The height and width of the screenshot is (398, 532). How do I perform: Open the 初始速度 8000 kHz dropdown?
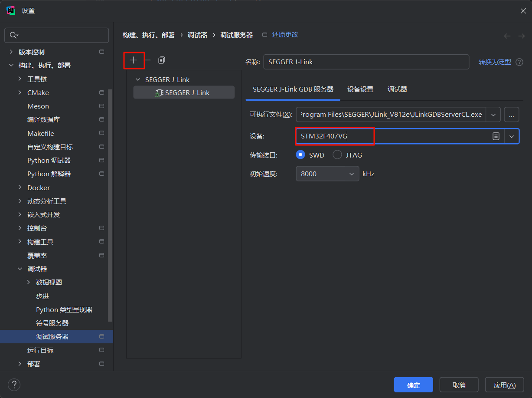click(x=327, y=174)
